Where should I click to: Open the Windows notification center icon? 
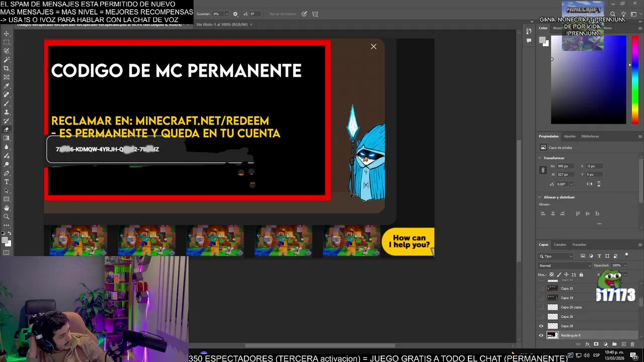[x=633, y=355]
